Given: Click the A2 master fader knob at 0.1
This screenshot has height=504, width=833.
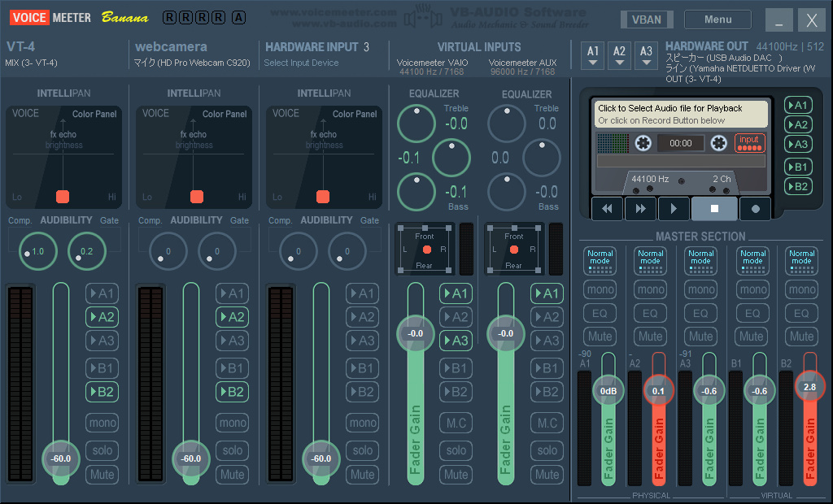Looking at the screenshot, I should coord(658,391).
